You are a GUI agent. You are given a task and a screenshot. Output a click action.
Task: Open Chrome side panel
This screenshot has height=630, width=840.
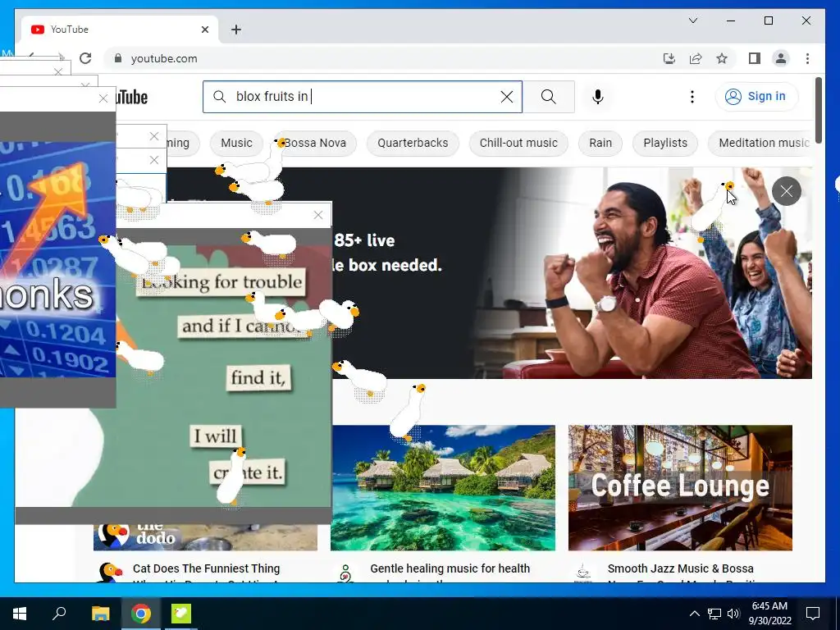pyautogui.click(x=755, y=58)
